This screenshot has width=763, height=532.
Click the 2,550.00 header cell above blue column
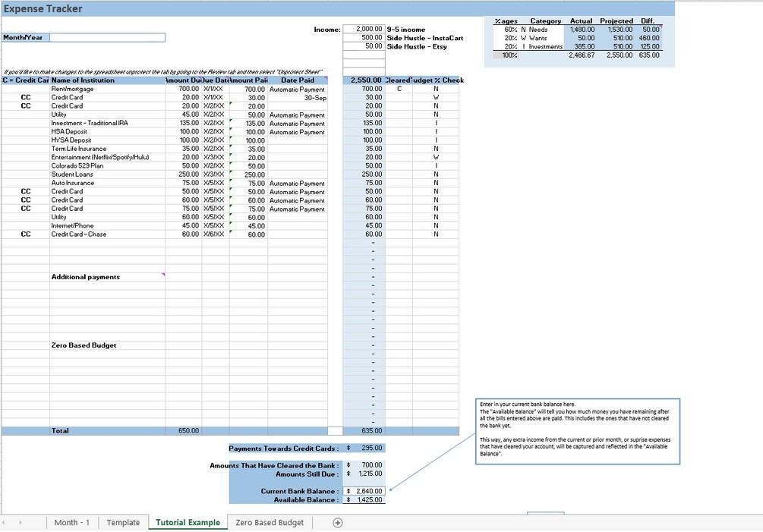point(364,80)
